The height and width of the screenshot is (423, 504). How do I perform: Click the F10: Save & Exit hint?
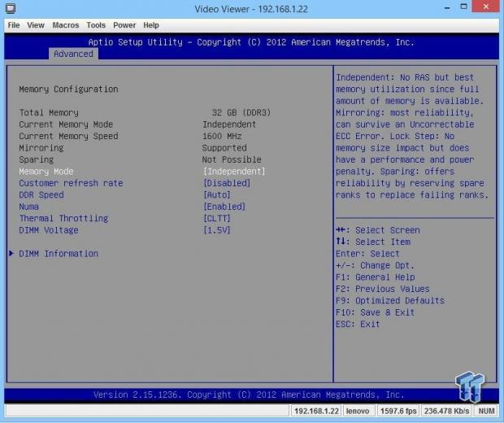[375, 312]
